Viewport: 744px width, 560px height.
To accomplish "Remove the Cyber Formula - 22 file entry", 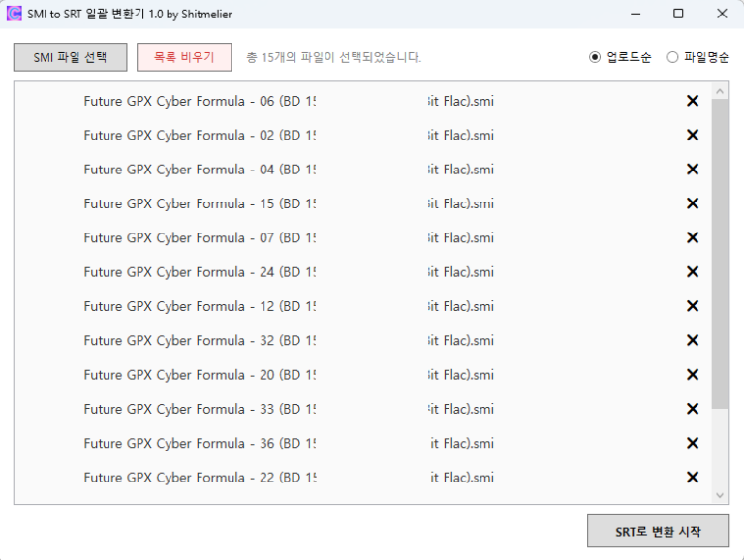I will coord(693,477).
